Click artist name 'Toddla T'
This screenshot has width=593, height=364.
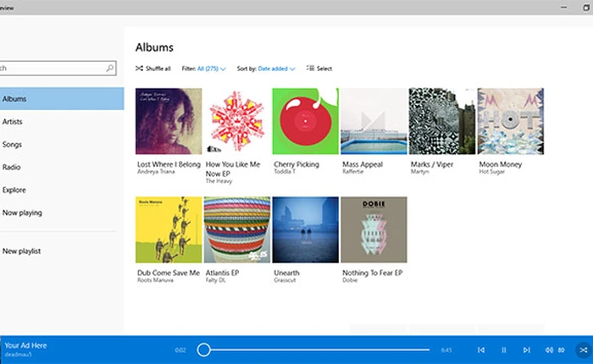285,172
